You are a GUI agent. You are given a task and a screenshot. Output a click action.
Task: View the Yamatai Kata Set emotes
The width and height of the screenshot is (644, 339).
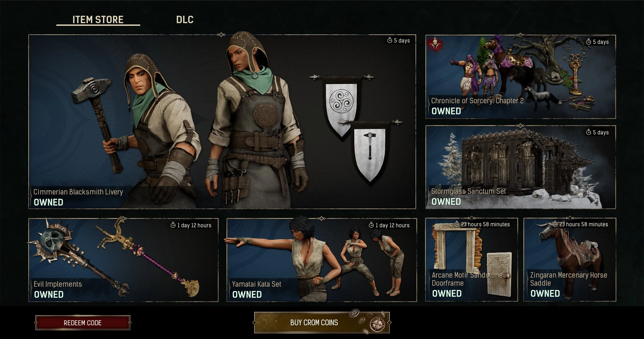pyautogui.click(x=322, y=260)
